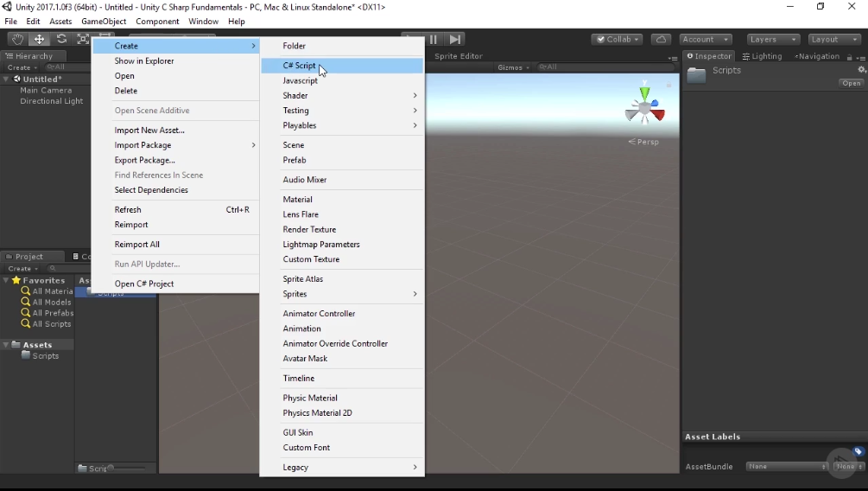868x491 pixels.
Task: Open the Component menu
Action: click(x=157, y=21)
